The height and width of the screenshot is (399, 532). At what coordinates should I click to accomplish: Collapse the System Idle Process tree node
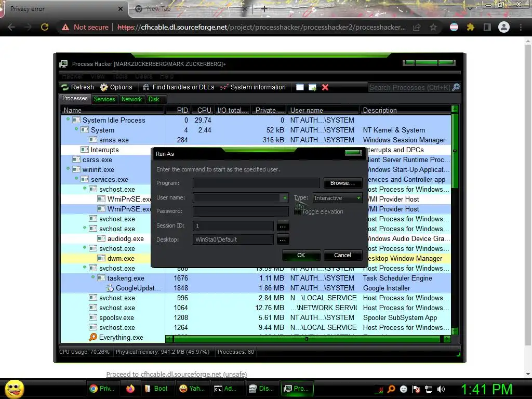68,119
